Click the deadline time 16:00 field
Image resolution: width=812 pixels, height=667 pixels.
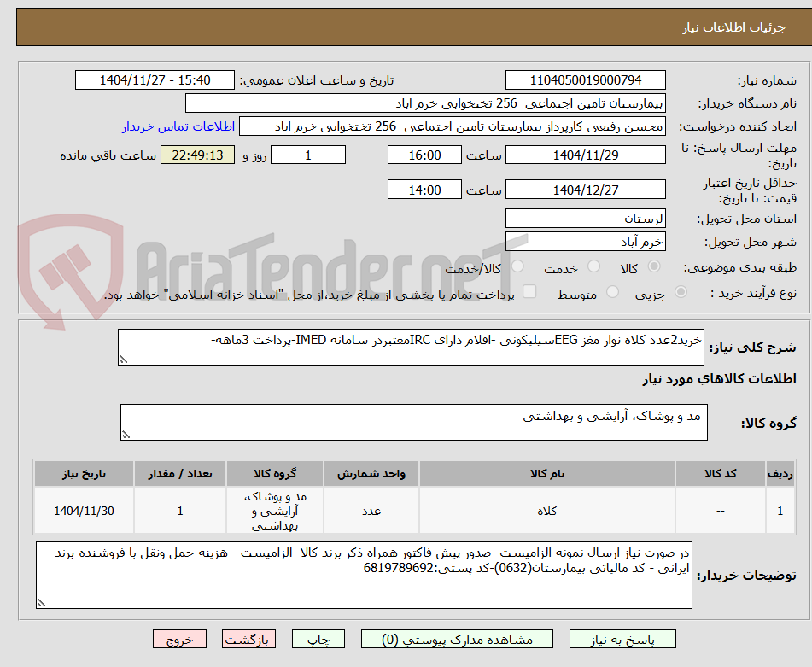(x=424, y=155)
